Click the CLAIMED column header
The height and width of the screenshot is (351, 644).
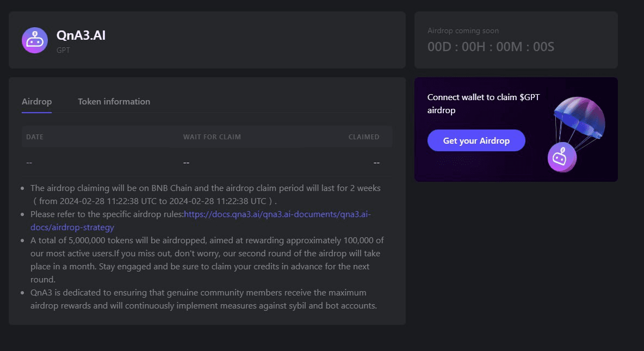tap(363, 137)
